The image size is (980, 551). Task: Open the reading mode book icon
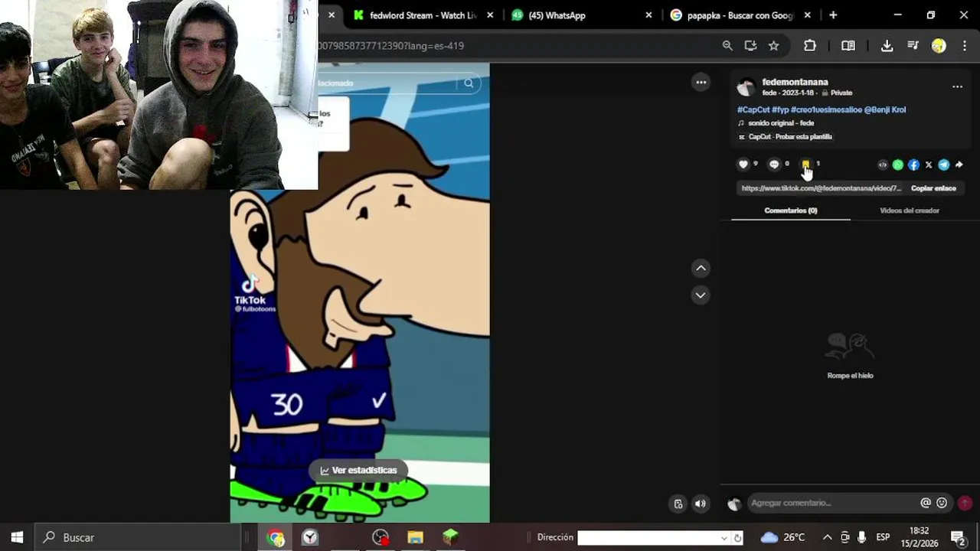[x=848, y=46]
